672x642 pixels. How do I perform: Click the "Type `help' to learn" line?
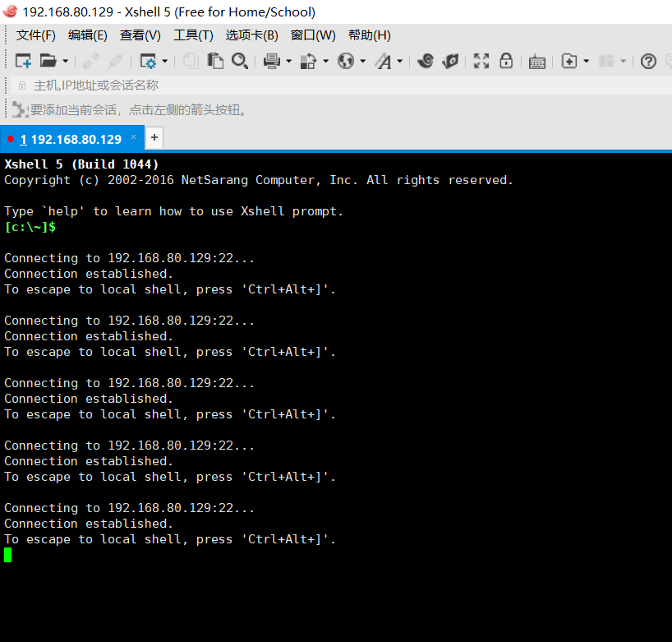click(173, 211)
